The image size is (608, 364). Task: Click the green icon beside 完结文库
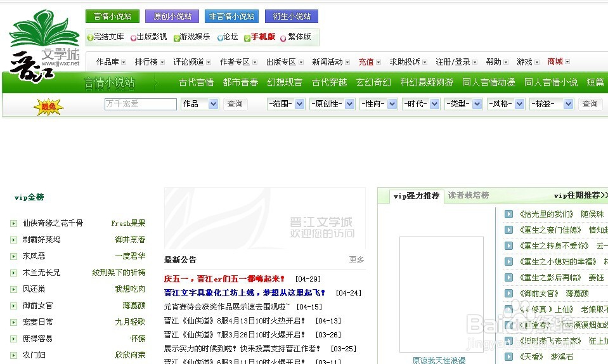90,37
